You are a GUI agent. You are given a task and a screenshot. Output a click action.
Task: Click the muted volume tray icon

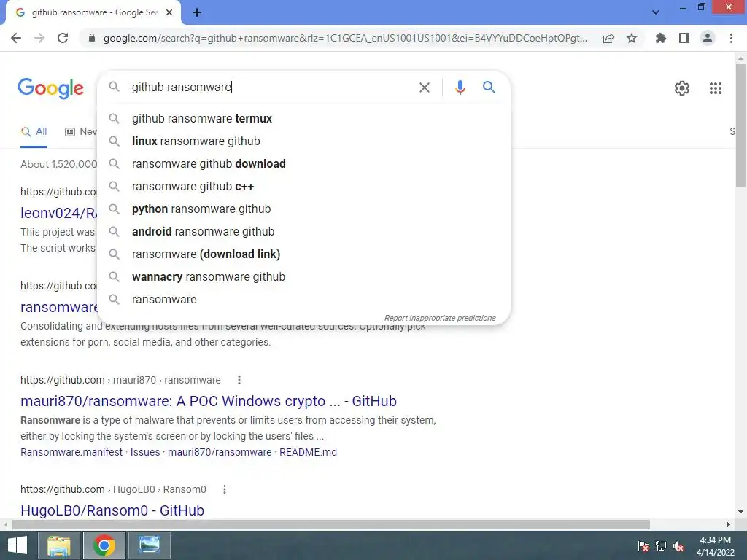pyautogui.click(x=678, y=546)
